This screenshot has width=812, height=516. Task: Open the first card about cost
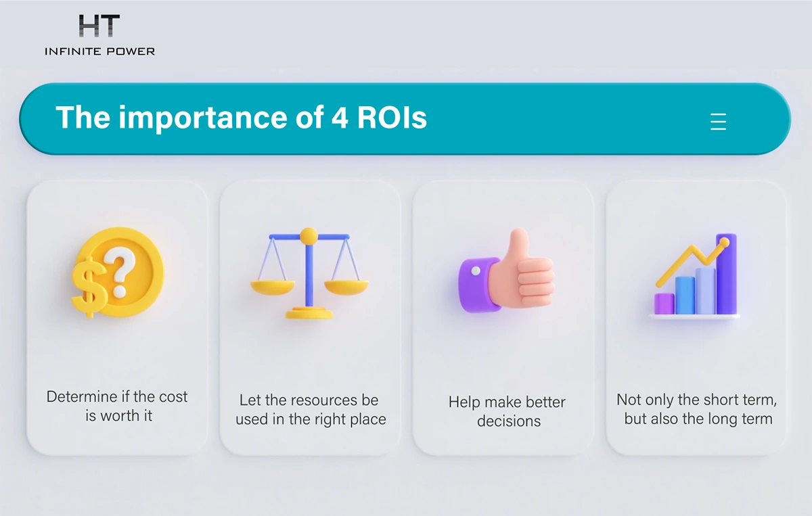[x=117, y=318]
